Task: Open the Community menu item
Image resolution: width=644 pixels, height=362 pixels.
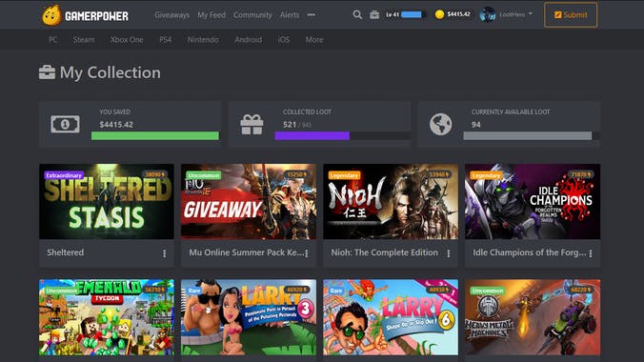Action: [x=252, y=15]
